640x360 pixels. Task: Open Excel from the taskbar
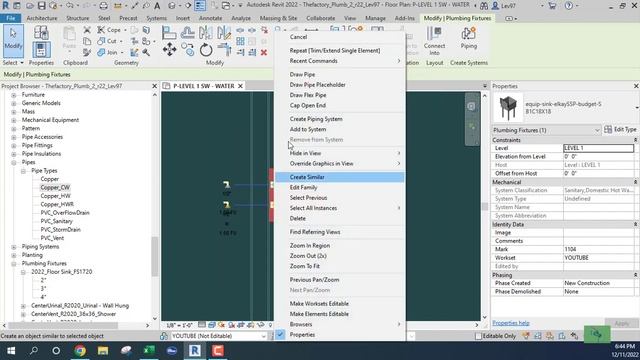[149, 350]
